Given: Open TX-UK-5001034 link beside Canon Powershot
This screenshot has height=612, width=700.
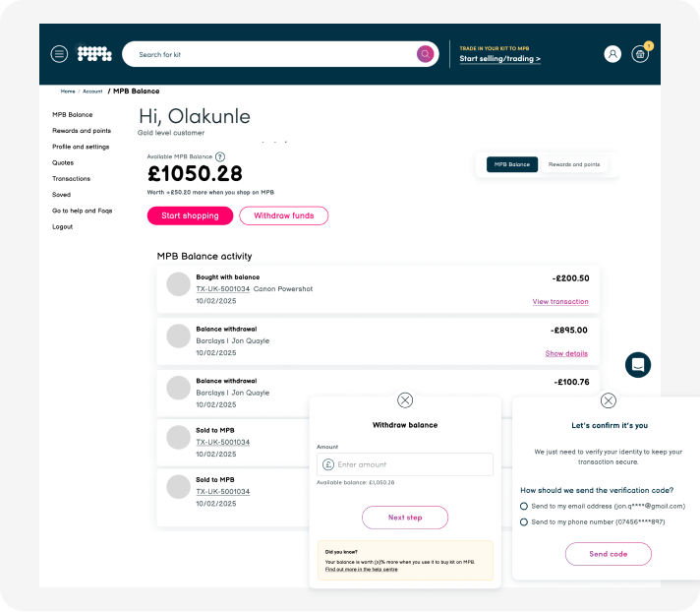Looking at the screenshot, I should [223, 289].
